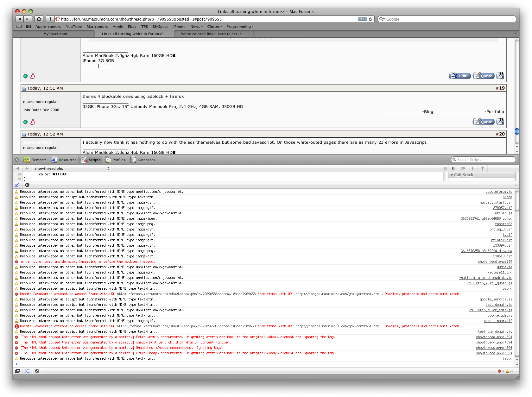Report post #19 warning icon
This screenshot has height=397, width=532.
point(33,122)
